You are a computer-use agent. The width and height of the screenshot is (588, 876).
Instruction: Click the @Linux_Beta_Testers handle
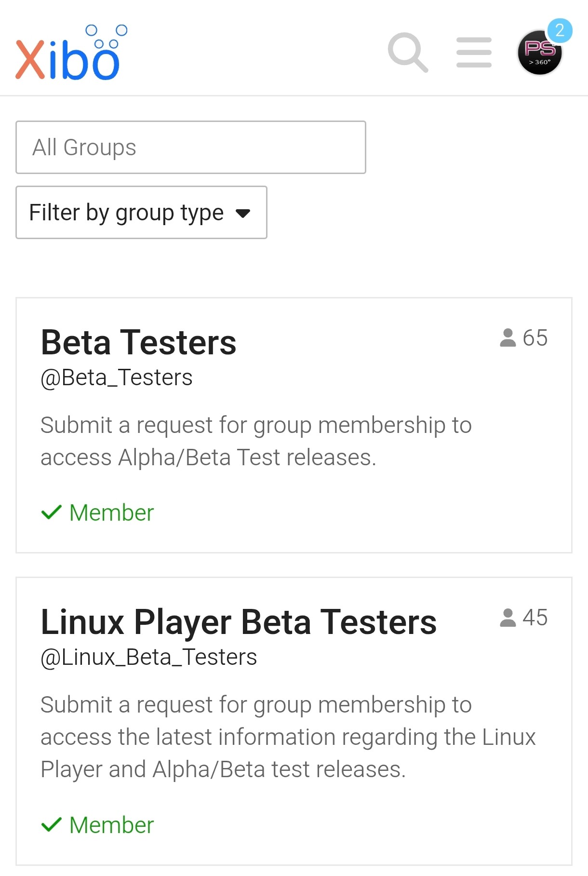click(149, 657)
